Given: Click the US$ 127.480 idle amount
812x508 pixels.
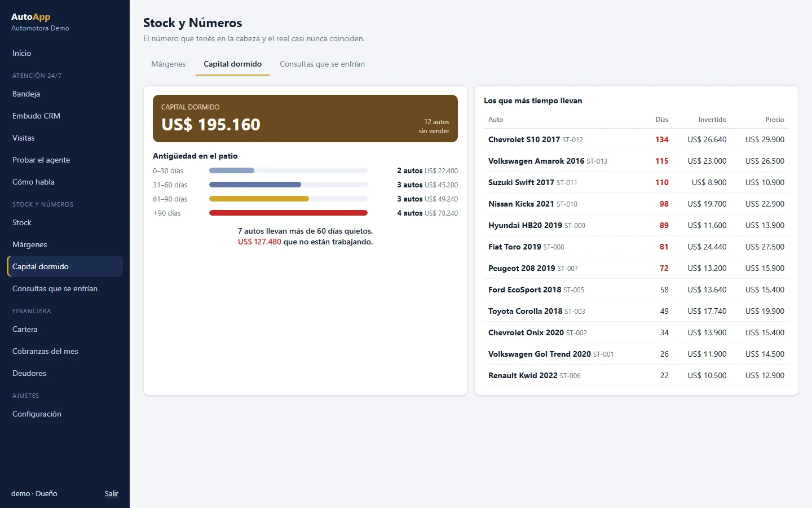Looking at the screenshot, I should point(259,242).
